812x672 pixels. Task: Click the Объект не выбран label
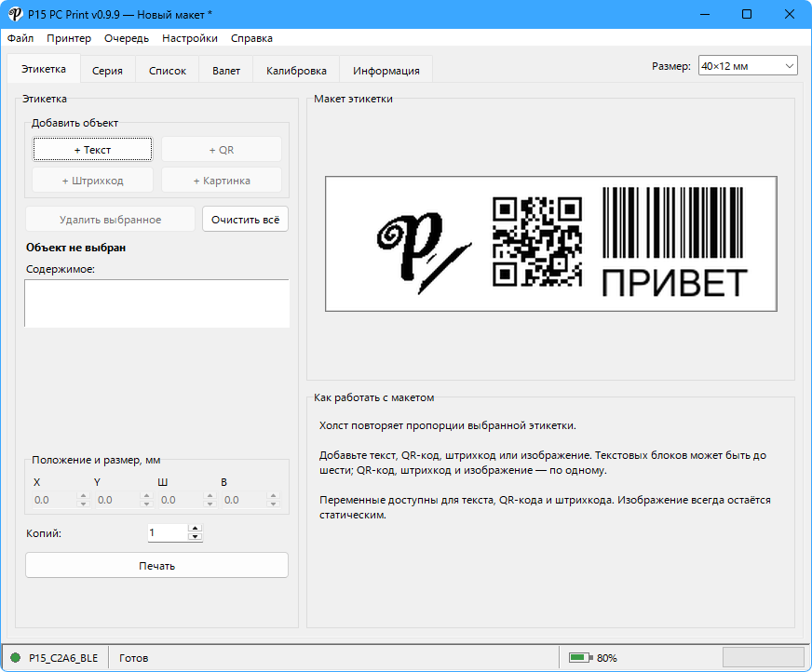coord(76,248)
